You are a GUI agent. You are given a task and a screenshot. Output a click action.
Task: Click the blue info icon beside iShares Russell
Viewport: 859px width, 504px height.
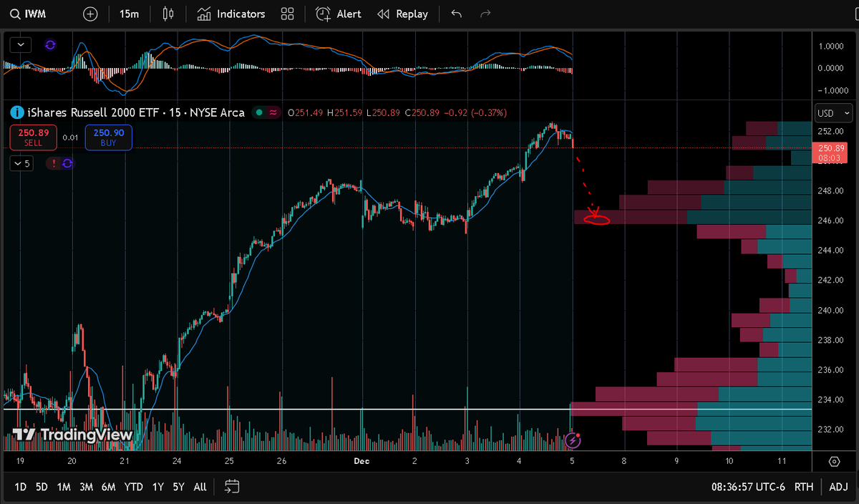(x=16, y=112)
